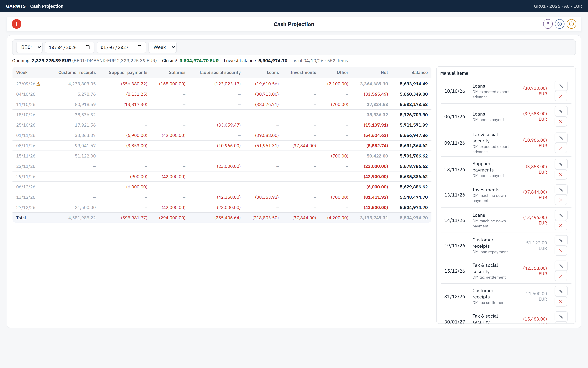Open the Week period dropdown
Viewport: 588px width, 368px height.
(x=163, y=47)
